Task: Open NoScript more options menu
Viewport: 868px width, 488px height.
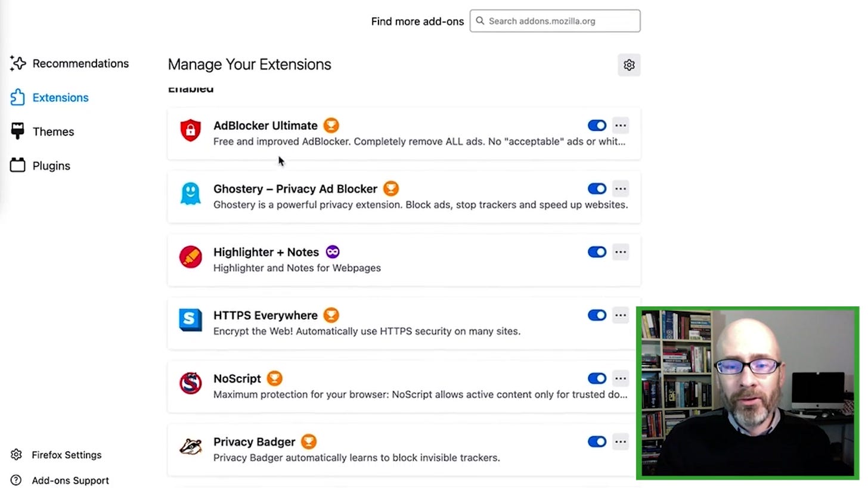Action: [621, 378]
